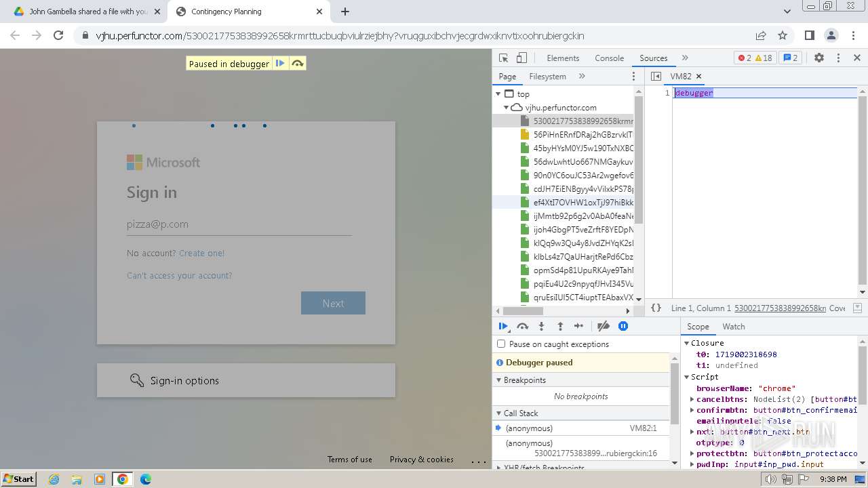
Task: Open file 56PiHnERnfDRaj2hGBzrvkIT in tree
Action: pyautogui.click(x=576, y=135)
